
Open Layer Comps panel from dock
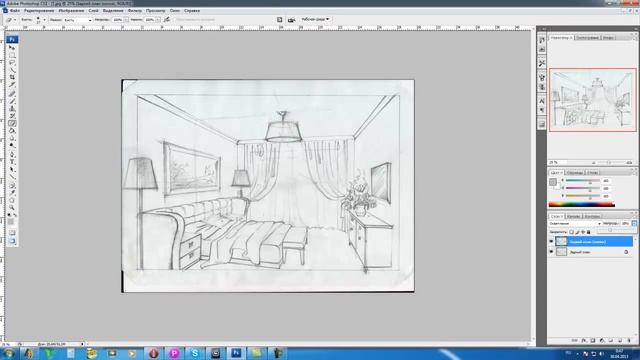[542, 124]
